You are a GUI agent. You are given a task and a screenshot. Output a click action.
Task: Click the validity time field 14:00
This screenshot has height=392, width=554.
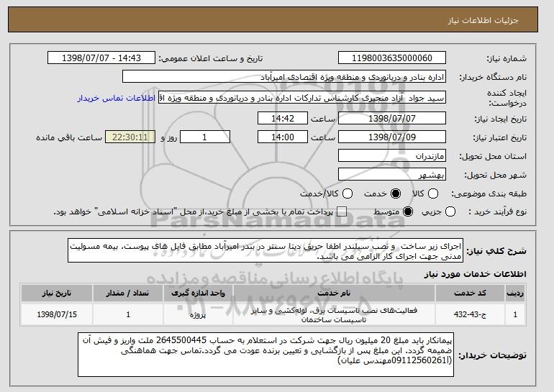point(283,137)
